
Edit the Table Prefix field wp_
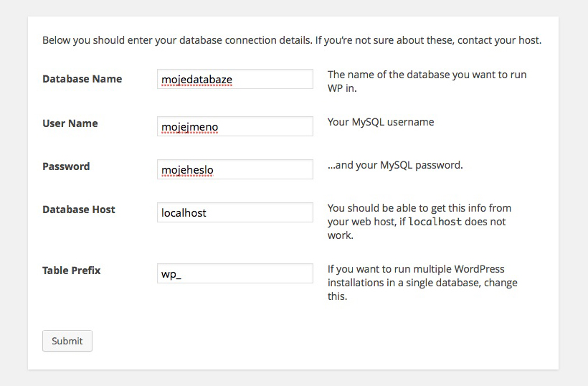[234, 273]
